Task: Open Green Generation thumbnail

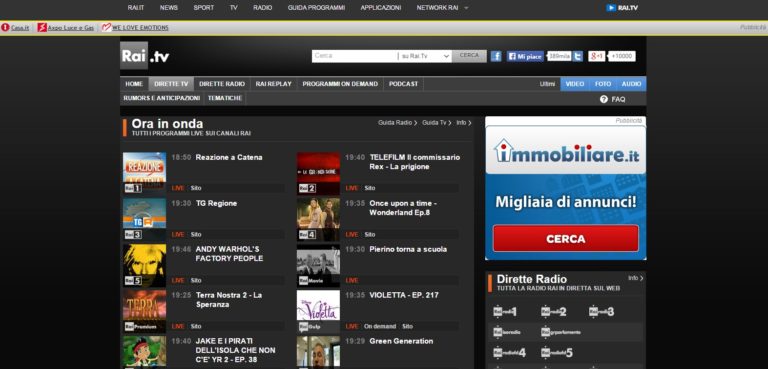Action: (318, 352)
